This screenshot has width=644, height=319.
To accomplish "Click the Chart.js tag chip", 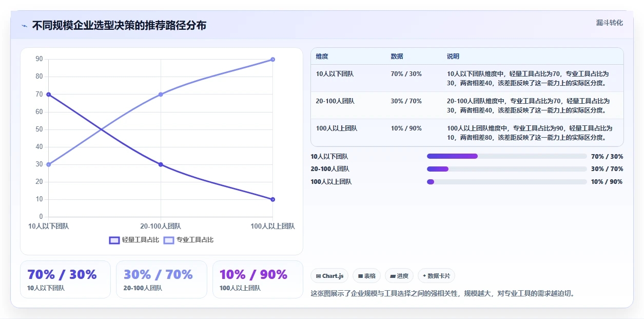I will tap(329, 276).
